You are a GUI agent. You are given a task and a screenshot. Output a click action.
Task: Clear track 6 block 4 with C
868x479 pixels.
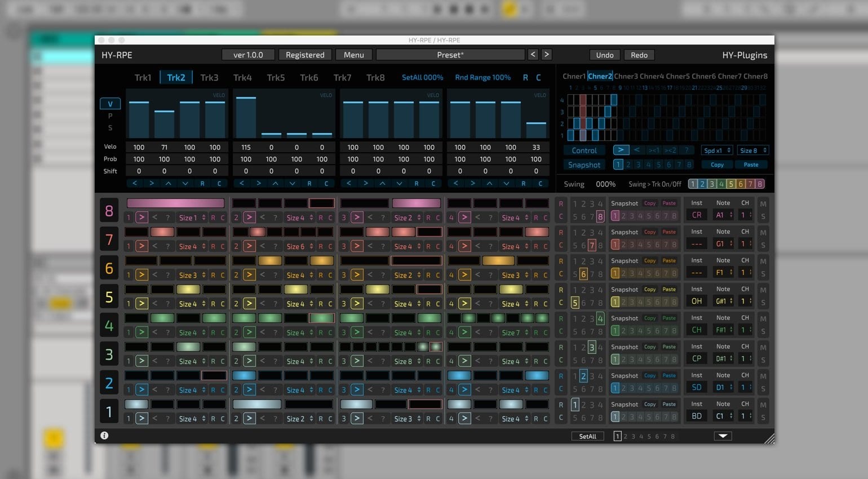click(x=545, y=275)
